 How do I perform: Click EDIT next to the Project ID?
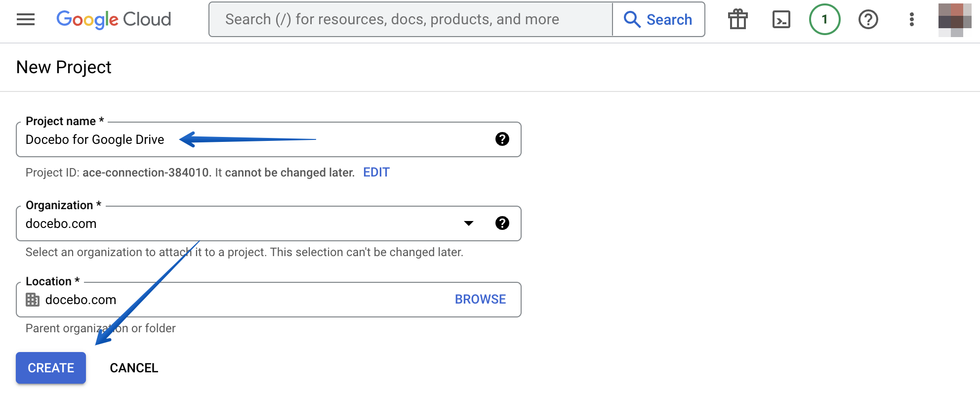pos(376,172)
